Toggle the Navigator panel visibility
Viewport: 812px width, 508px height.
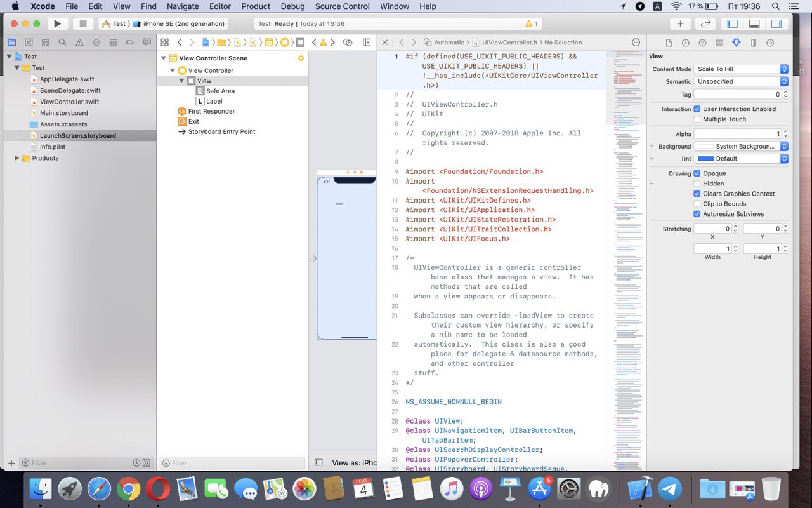(x=733, y=23)
